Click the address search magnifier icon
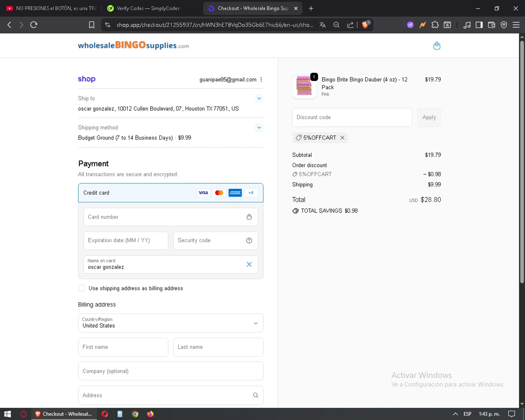Screen dimensions: 525x420 click(255, 395)
